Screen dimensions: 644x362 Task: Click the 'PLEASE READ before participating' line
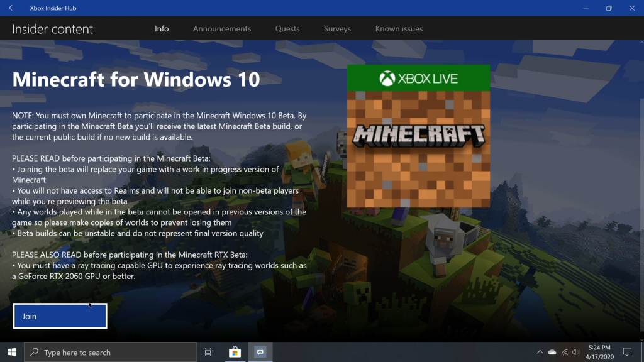[x=111, y=158]
